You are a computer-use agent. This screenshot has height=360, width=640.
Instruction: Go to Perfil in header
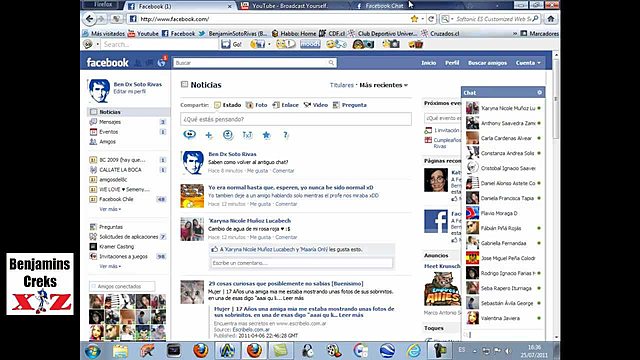coord(452,63)
